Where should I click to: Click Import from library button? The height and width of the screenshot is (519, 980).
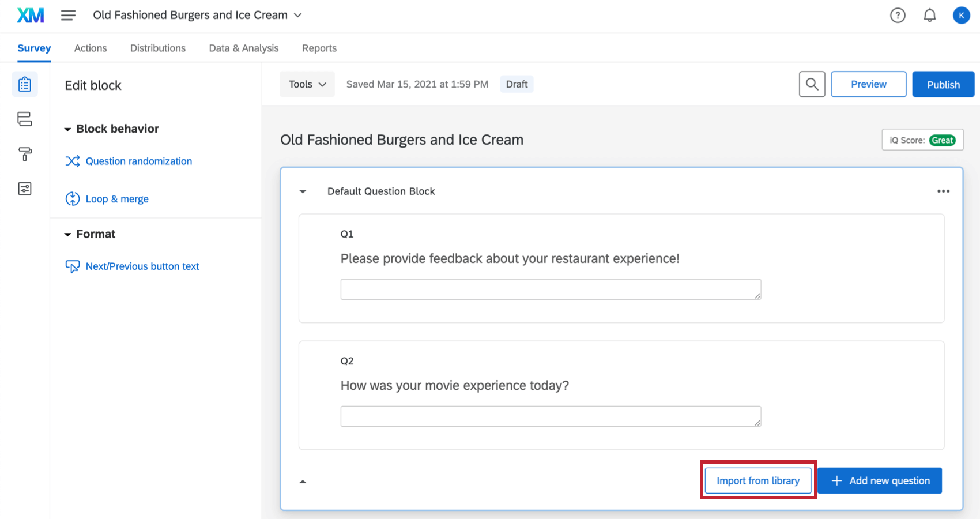coord(757,480)
